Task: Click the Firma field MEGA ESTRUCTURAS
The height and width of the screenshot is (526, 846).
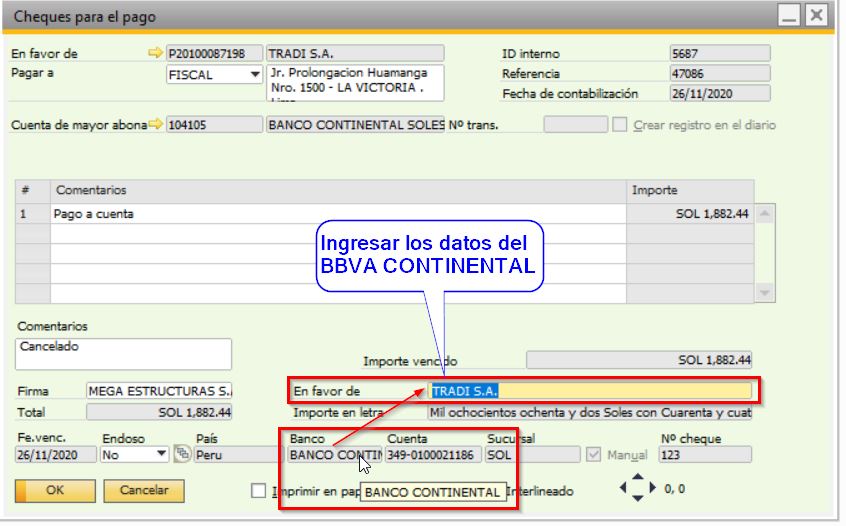Action: [x=159, y=391]
